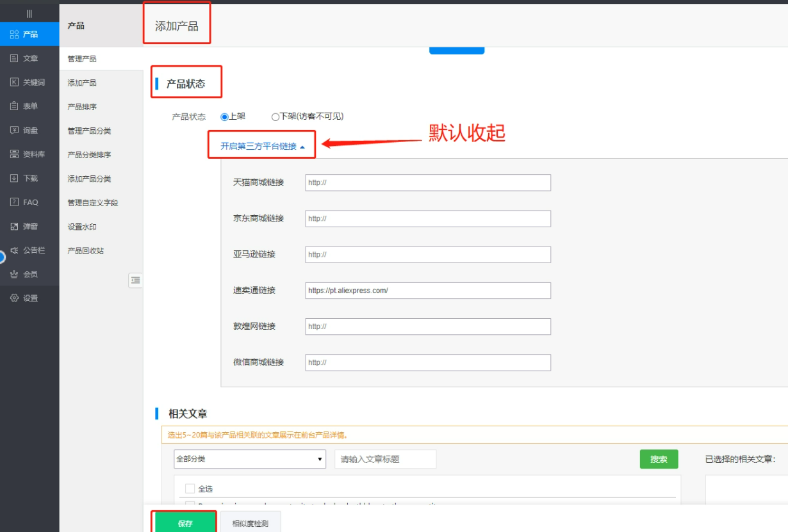788x532 pixels.
Task: Click the green 搜索 button
Action: tap(659, 459)
